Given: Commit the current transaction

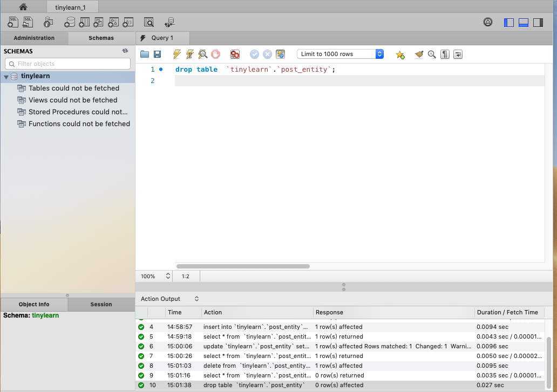Looking at the screenshot, I should (254, 54).
